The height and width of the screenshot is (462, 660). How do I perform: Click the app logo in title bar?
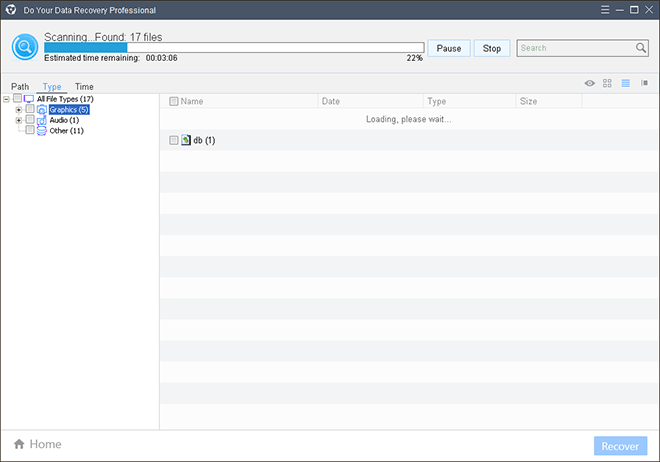11,10
